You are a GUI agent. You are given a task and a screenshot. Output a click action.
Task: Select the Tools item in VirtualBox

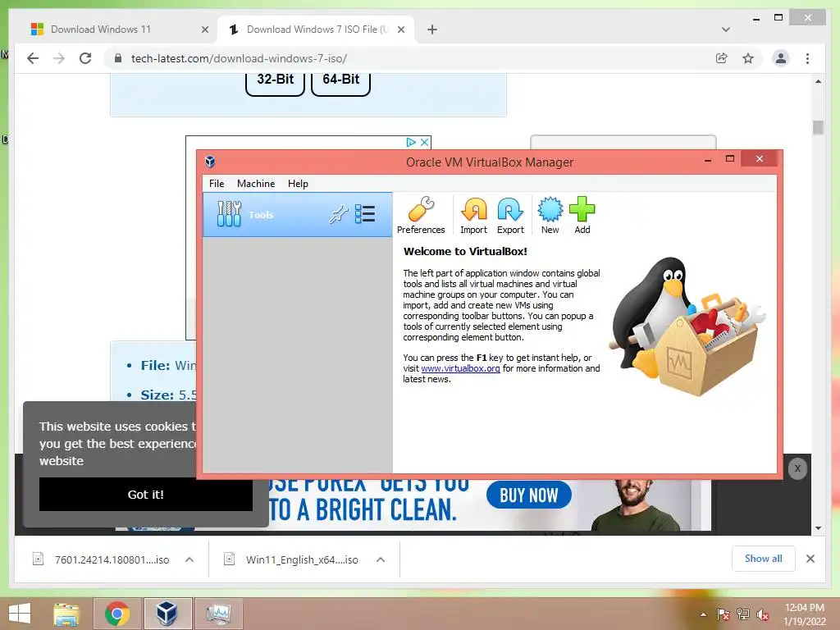pos(297,214)
